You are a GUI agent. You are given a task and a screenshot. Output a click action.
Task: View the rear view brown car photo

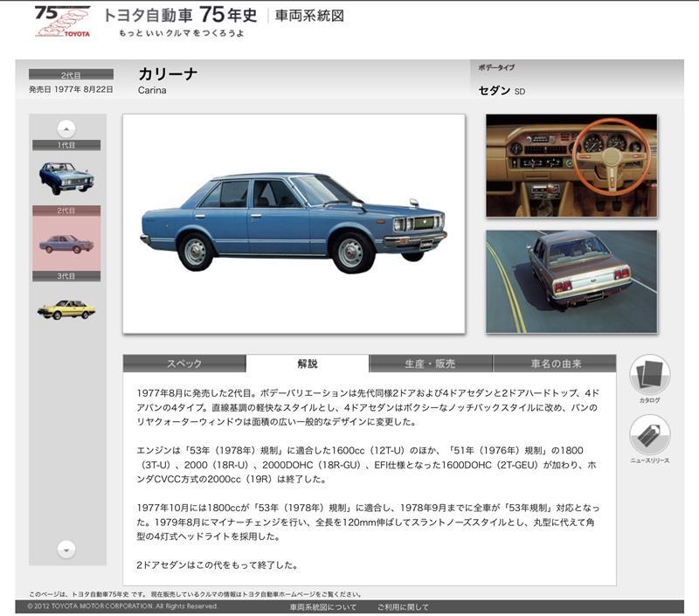click(x=571, y=281)
